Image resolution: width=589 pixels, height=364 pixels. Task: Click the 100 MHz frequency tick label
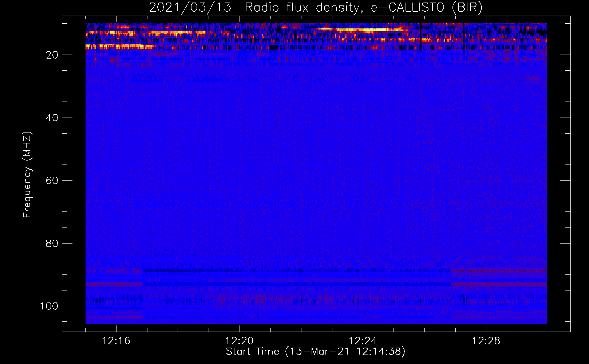49,306
